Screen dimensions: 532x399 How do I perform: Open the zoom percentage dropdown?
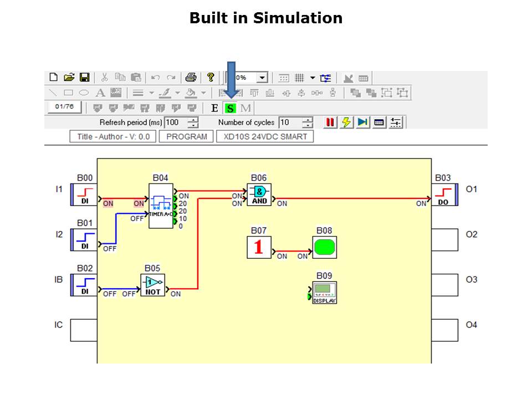[x=262, y=78]
